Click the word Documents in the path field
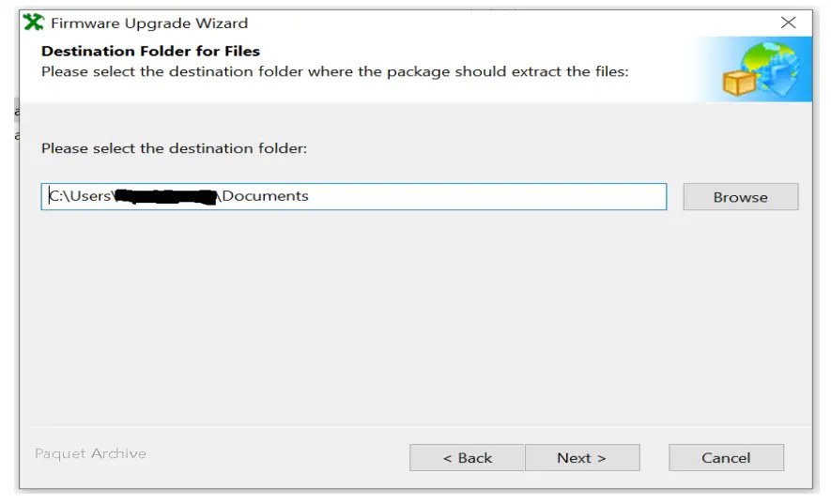Image resolution: width=831 pixels, height=504 pixels. tap(266, 196)
